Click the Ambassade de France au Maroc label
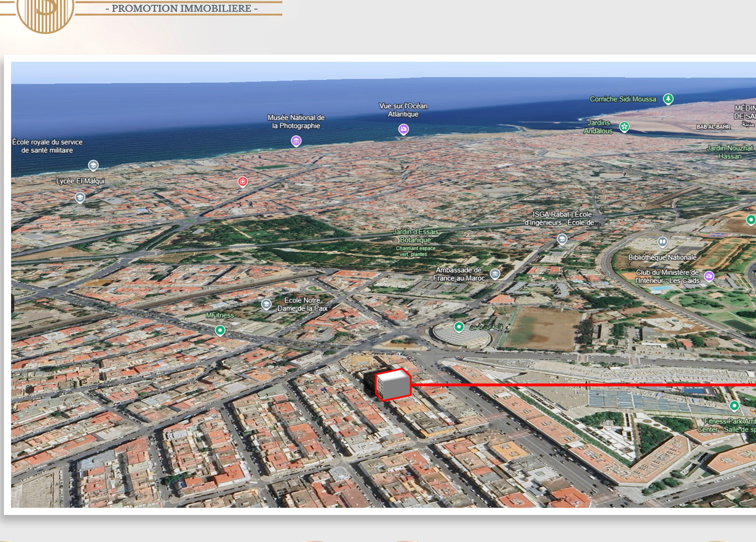The image size is (756, 542). (x=459, y=274)
